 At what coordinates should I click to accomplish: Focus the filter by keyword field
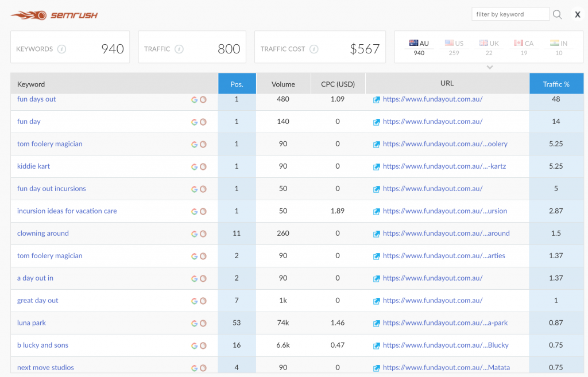[x=510, y=14]
